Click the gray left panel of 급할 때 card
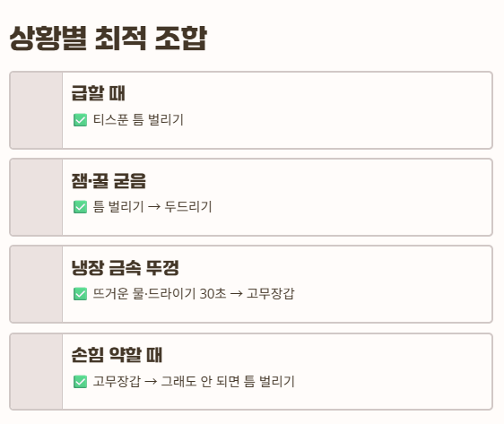This screenshot has width=504, height=424. 37,110
